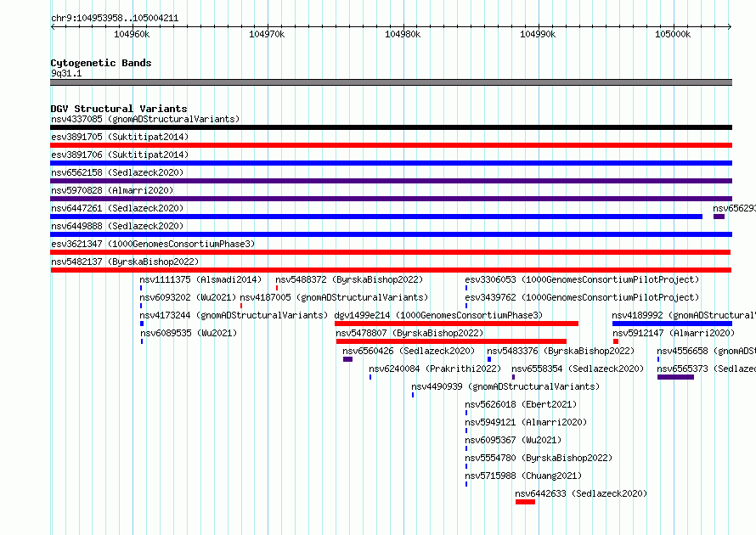Image resolution: width=756 pixels, height=535 pixels.
Task: Open esv3439762 (1000GenomesConsortiumPilotProject) label
Action: pyautogui.click(x=582, y=297)
